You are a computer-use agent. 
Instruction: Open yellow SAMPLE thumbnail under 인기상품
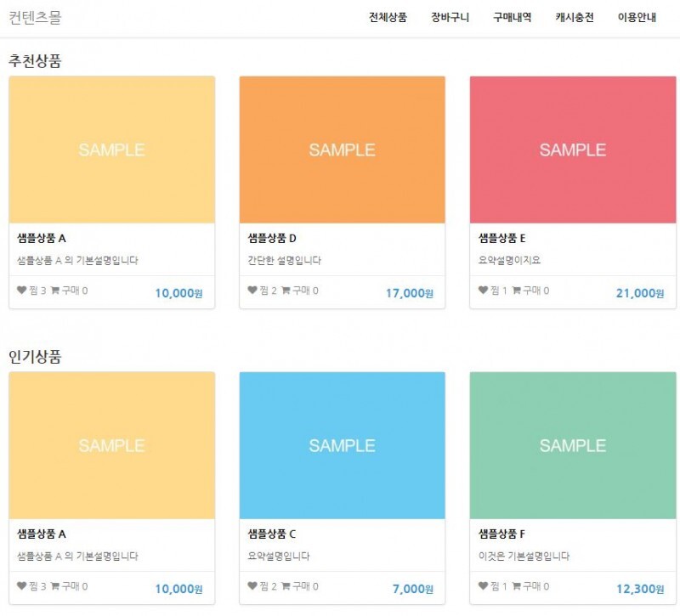pos(112,445)
